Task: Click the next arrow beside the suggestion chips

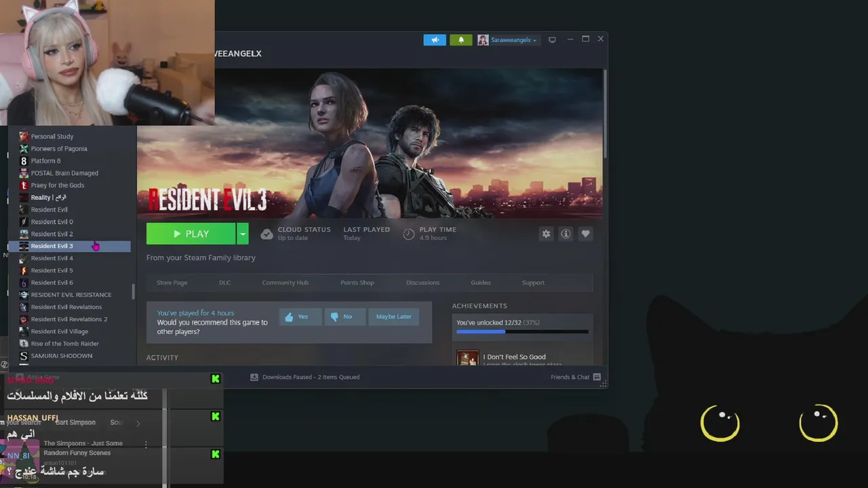Action: coord(138,424)
